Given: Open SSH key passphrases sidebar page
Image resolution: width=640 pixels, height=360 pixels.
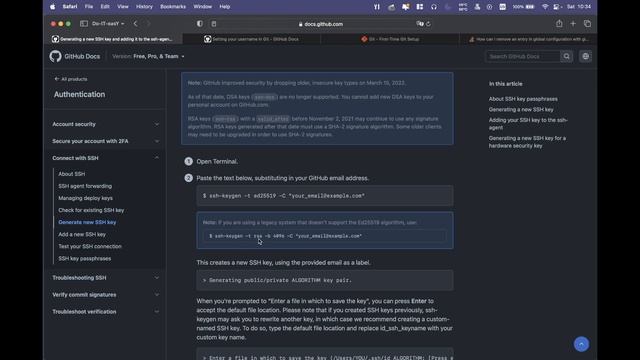Looking at the screenshot, I should click(84, 258).
